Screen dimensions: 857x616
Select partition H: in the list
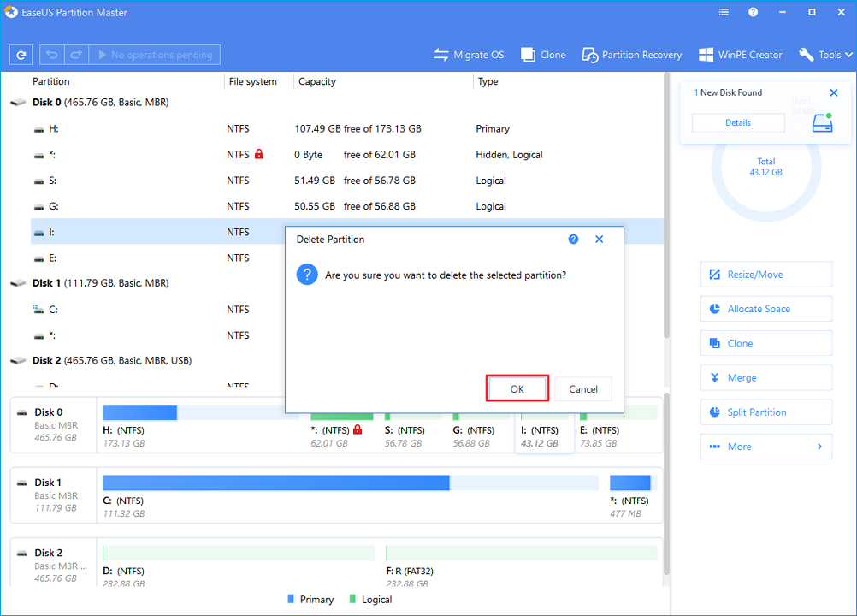(347, 129)
